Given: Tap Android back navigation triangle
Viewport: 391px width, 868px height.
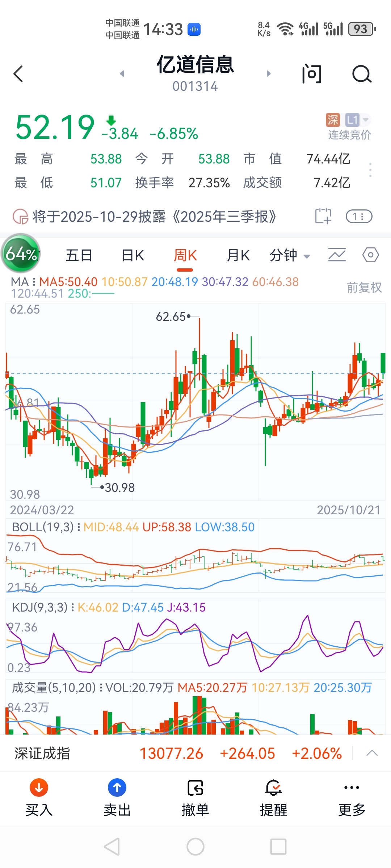Looking at the screenshot, I should [112, 847].
